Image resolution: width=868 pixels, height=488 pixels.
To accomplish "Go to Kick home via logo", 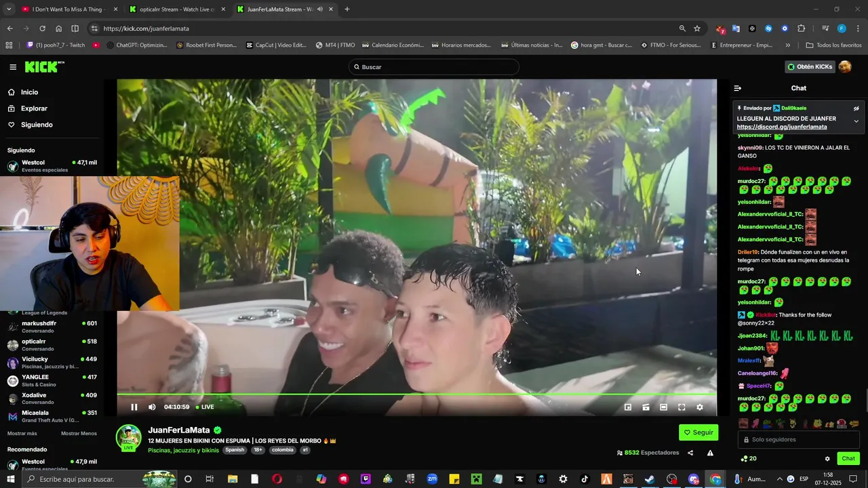I will click(45, 66).
